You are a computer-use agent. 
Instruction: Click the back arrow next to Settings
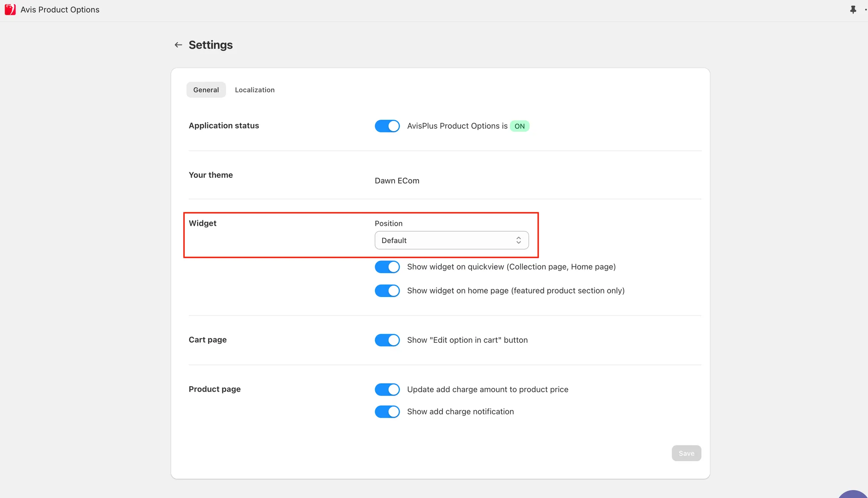point(178,45)
